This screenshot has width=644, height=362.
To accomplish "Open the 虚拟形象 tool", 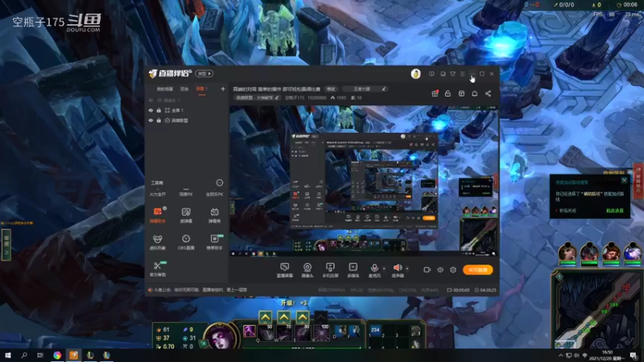I will [x=158, y=242].
